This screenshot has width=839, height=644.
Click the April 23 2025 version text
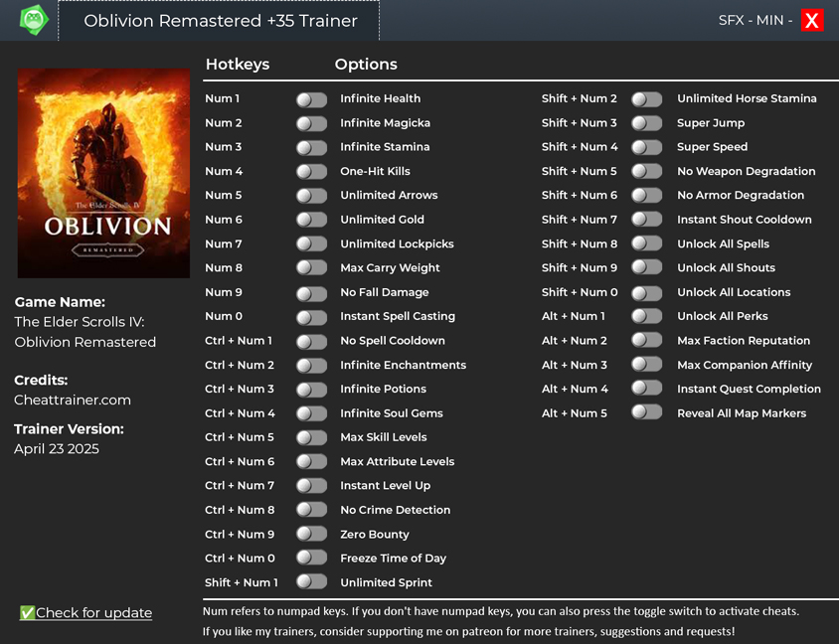point(57,449)
